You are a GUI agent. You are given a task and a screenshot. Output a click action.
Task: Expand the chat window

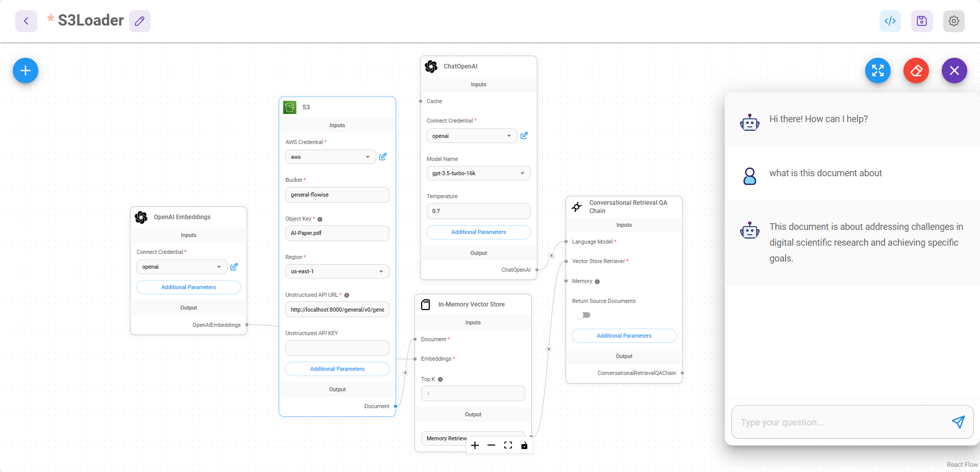(x=877, y=70)
